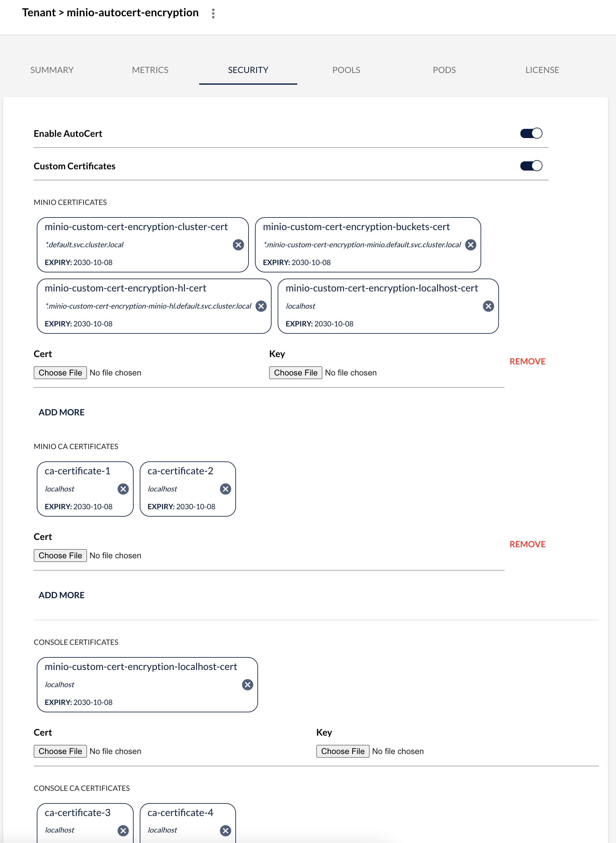Screen dimensions: 616x843
Task: Turn off the Custom Certificates switch
Action: click(531, 166)
